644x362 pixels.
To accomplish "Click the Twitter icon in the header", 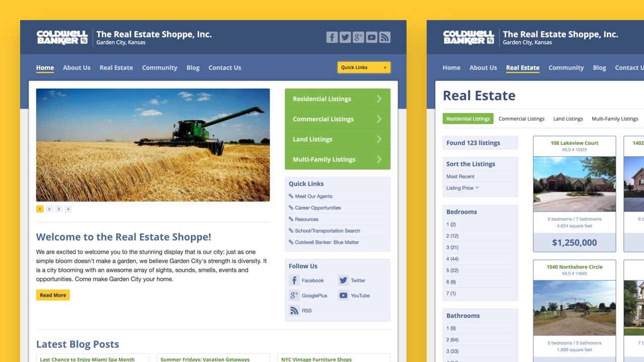I will [345, 37].
